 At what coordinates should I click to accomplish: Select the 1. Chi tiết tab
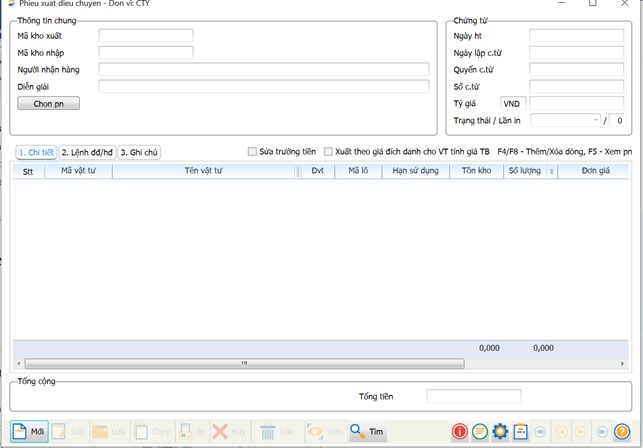click(x=36, y=152)
